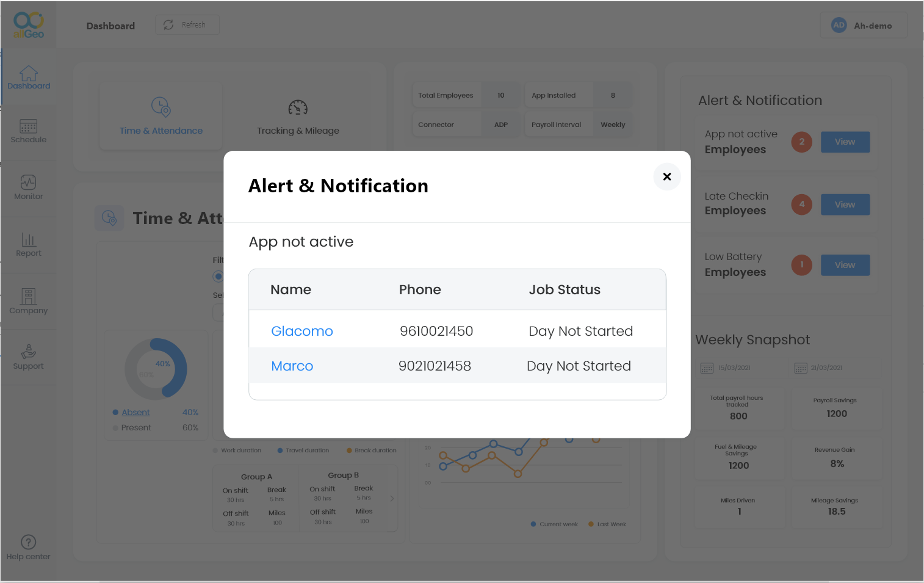Click the Present legend entry
This screenshot has height=583, width=924.
click(132, 428)
